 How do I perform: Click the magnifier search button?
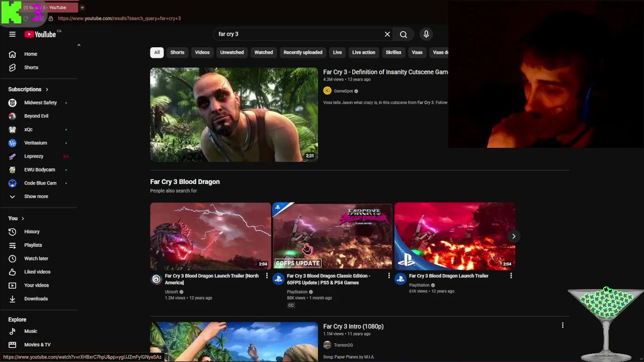coord(404,34)
